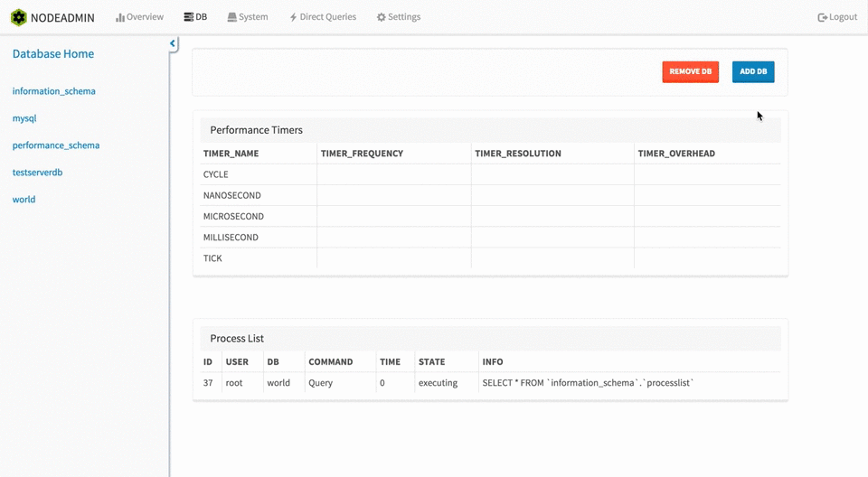Open the testserverdb database
868x477 pixels.
click(37, 173)
